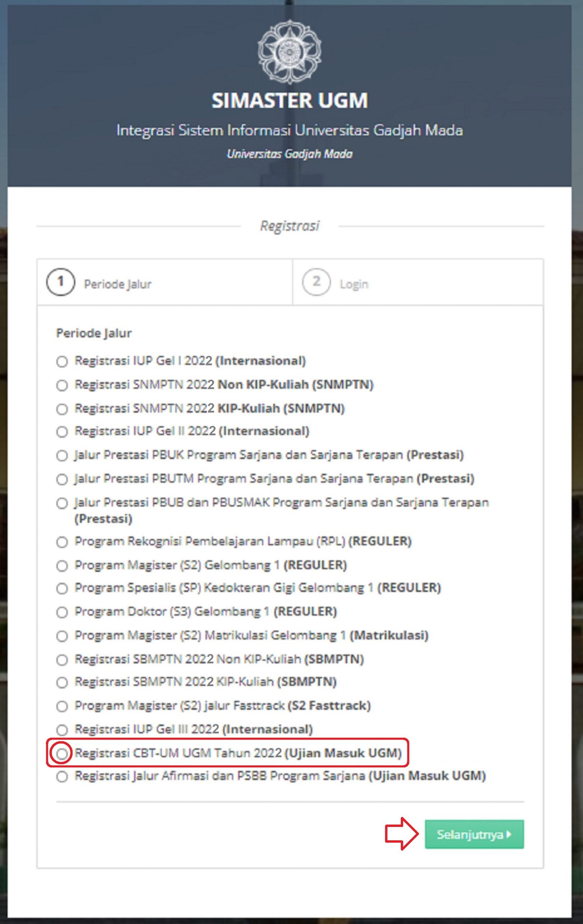583x924 pixels.
Task: Click the Registrasi section heading
Action: 290,226
